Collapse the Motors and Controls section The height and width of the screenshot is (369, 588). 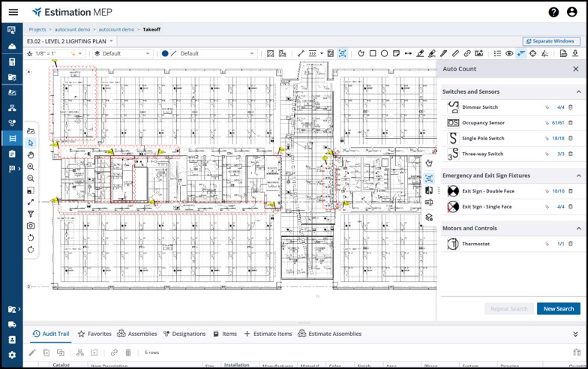[x=579, y=228]
